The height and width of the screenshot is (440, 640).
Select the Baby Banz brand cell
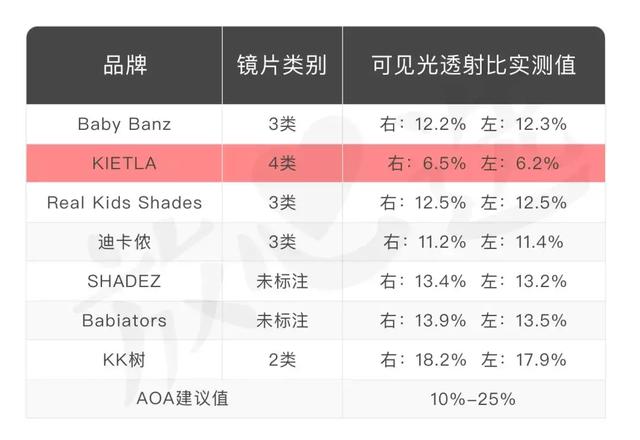pyautogui.click(x=124, y=125)
